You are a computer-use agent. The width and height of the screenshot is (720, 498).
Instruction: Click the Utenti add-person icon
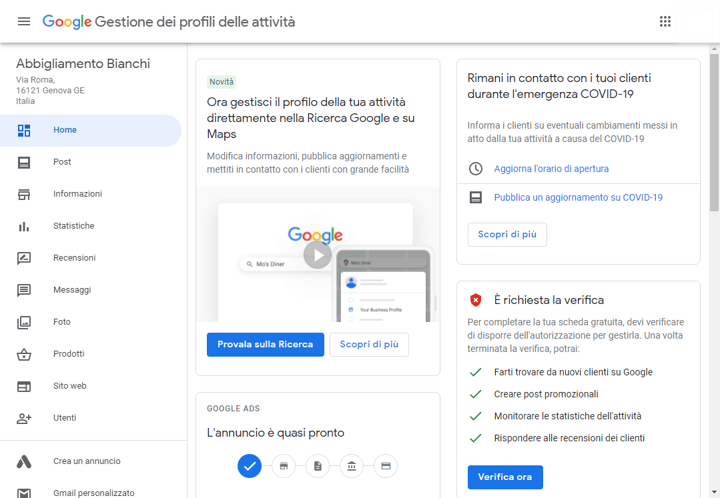point(24,419)
